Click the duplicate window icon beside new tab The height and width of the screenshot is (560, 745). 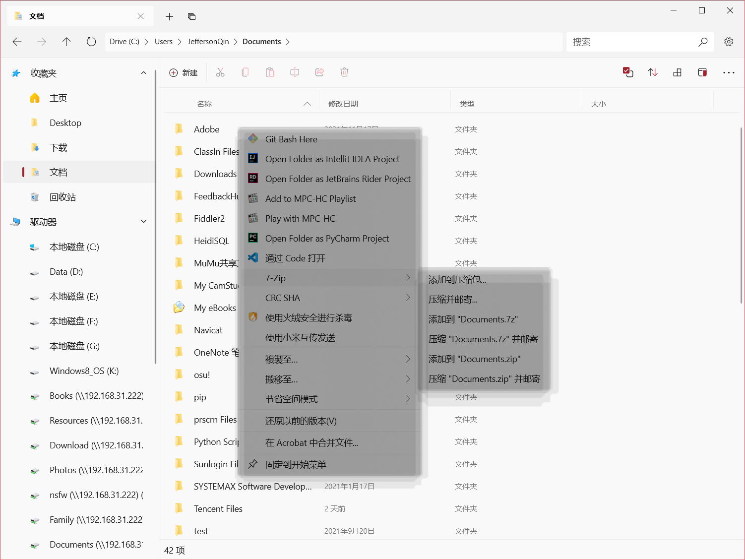191,16
